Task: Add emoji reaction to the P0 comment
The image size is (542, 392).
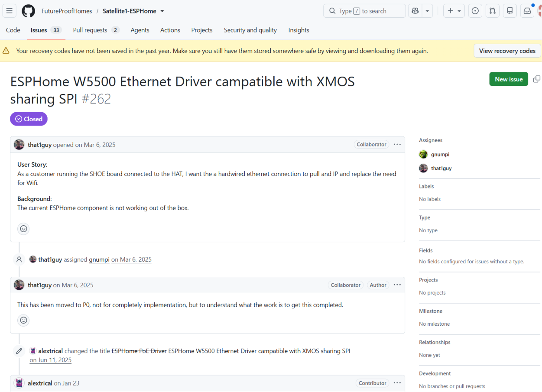Action: click(23, 321)
